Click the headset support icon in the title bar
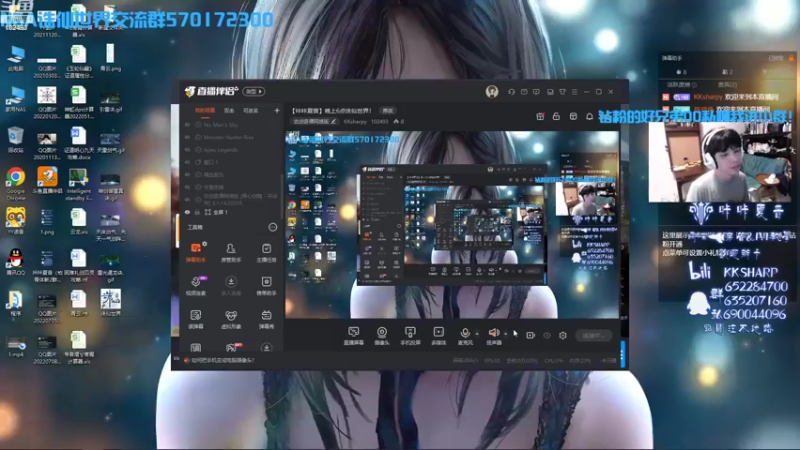The image size is (800, 450). pos(511,92)
